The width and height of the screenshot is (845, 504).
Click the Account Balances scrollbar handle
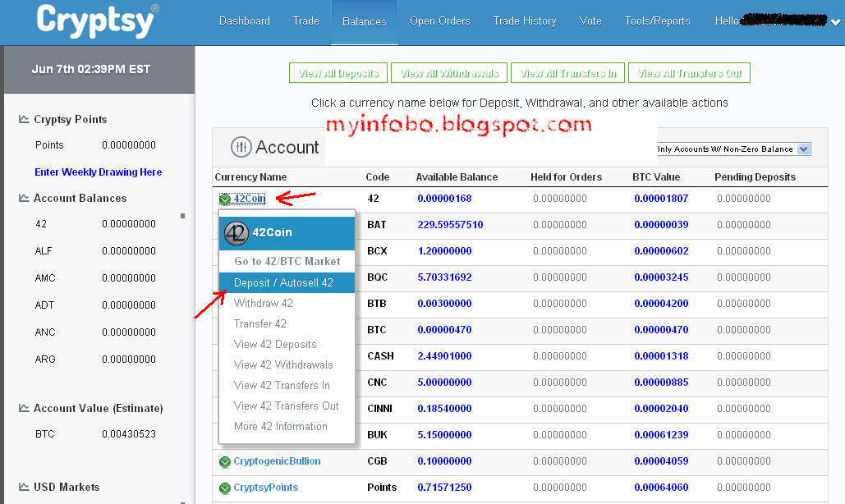coord(182,216)
